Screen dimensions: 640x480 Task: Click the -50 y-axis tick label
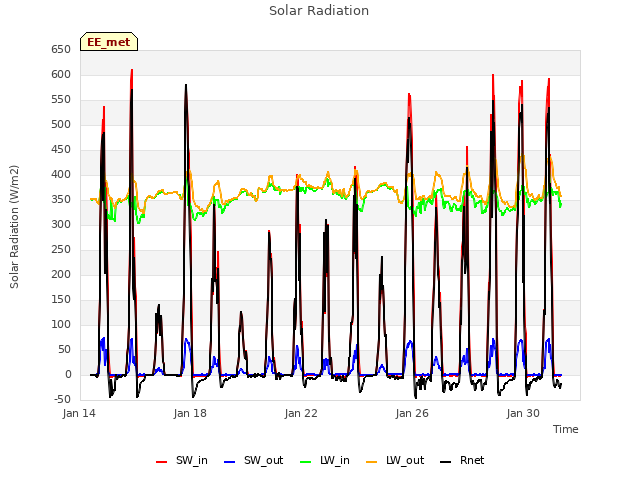[x=62, y=400]
